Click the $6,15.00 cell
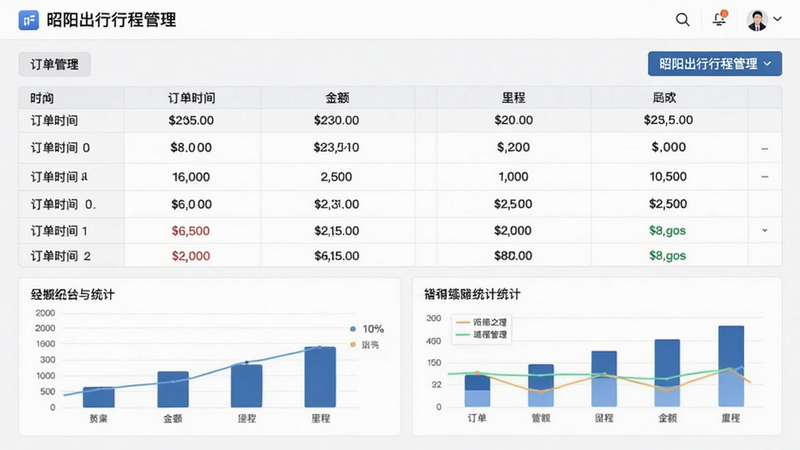This screenshot has height=450, width=800. click(x=336, y=256)
